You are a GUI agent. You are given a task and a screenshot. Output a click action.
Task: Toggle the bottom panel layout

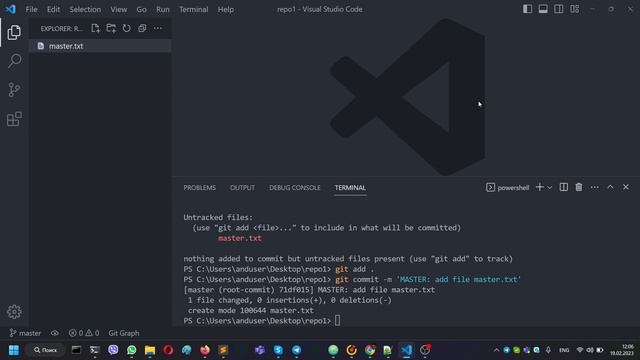pos(543,9)
